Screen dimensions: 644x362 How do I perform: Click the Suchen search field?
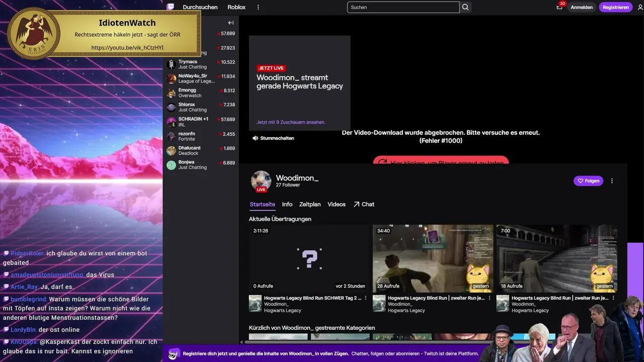click(x=403, y=7)
